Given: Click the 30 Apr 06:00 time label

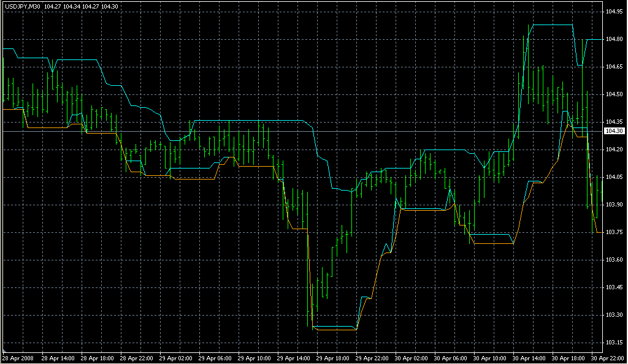Looking at the screenshot, I should pyautogui.click(x=450, y=358).
